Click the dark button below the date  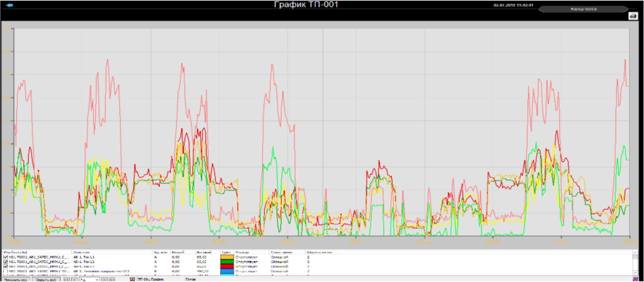click(584, 9)
